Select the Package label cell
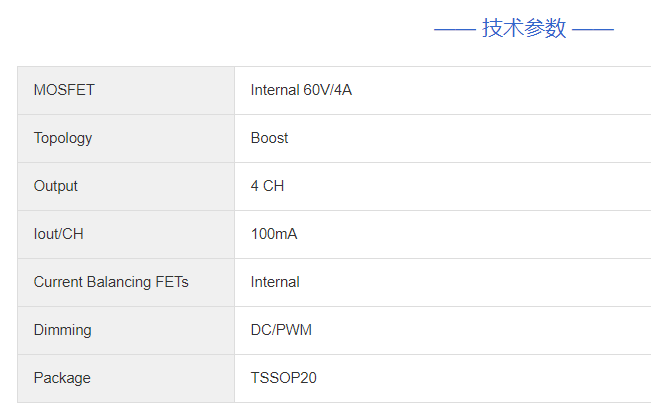Image resolution: width=651 pixels, height=405 pixels. pos(62,378)
